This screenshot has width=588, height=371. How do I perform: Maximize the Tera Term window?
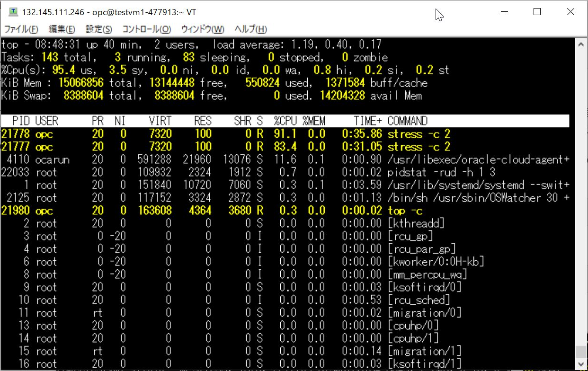(537, 12)
